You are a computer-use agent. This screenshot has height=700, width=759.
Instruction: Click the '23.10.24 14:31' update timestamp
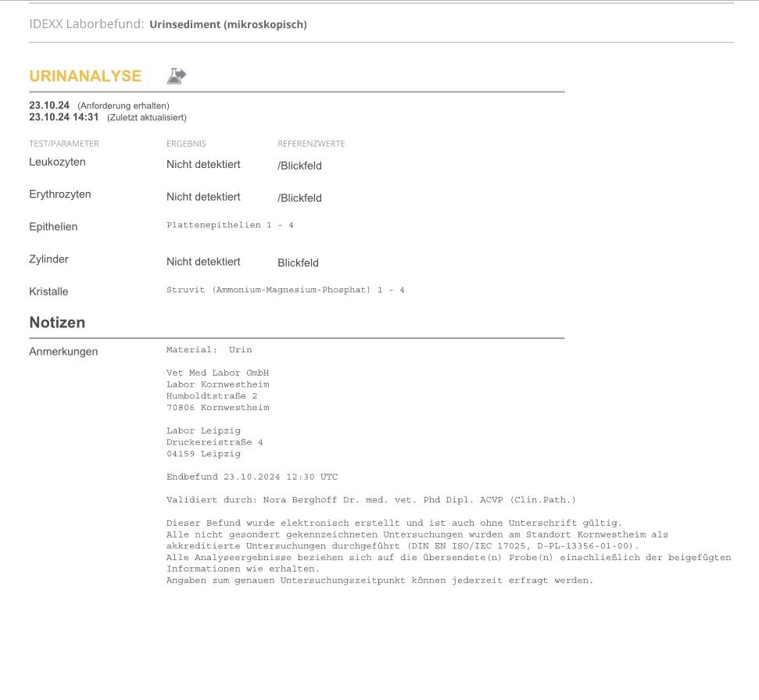[64, 117]
